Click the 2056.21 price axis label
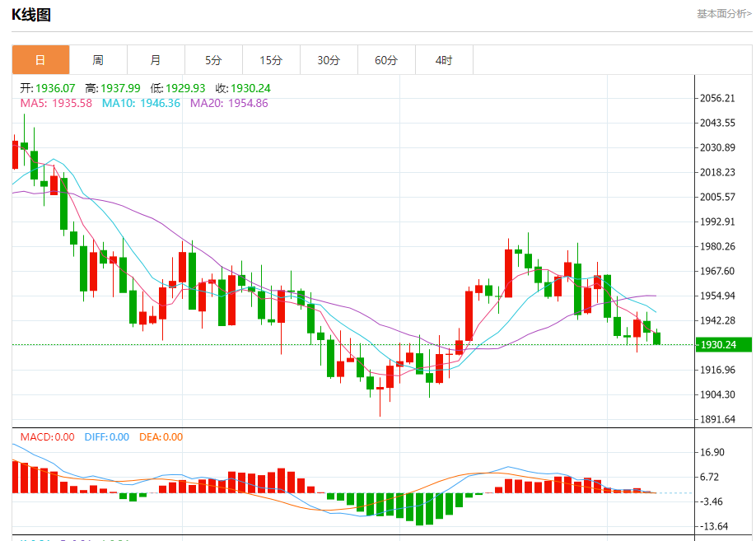The width and height of the screenshot is (756, 541). (x=717, y=98)
